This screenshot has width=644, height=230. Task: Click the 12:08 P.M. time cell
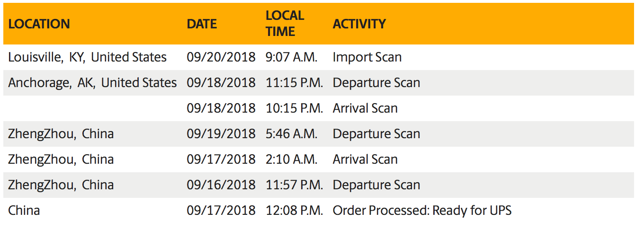(294, 211)
